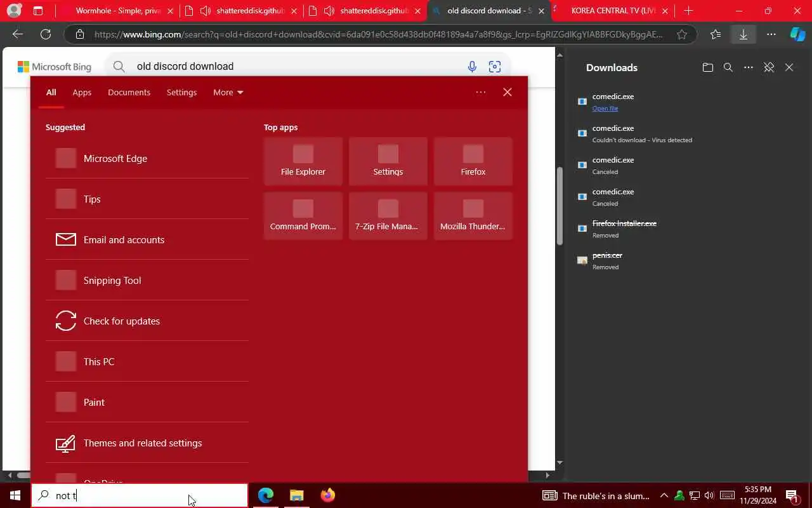
Task: Click the page vertical scrollbar thumb
Action: (560, 206)
